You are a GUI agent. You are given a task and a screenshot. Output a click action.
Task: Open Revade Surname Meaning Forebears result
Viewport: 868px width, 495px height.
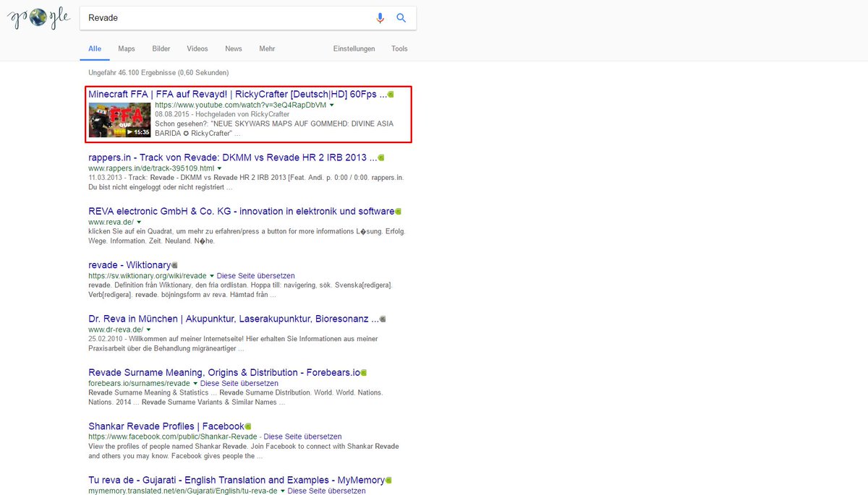[224, 373]
